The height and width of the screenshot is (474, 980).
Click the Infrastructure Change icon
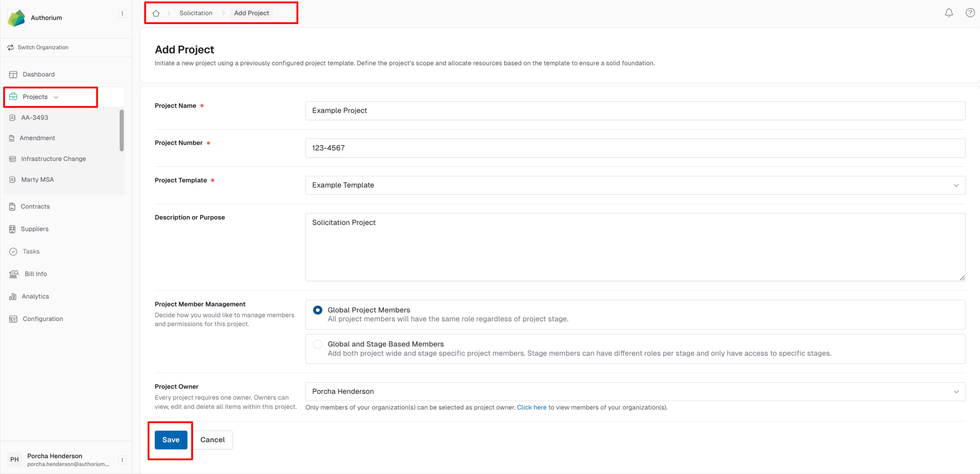click(x=13, y=159)
